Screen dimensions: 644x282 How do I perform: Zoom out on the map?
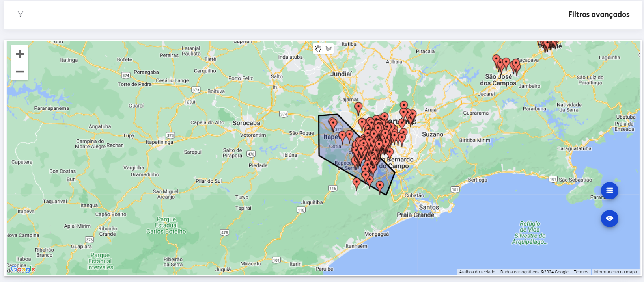(20, 72)
